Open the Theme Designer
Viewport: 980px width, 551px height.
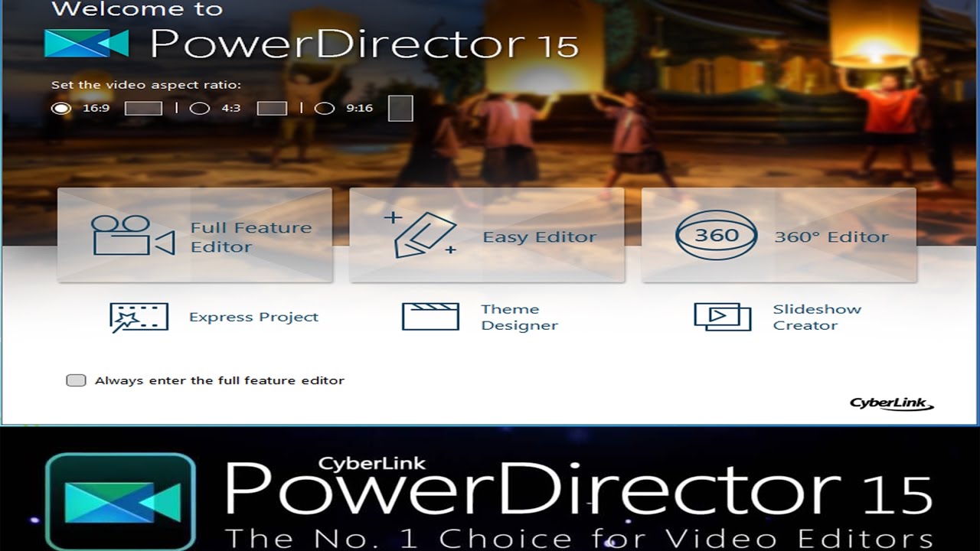point(480,317)
